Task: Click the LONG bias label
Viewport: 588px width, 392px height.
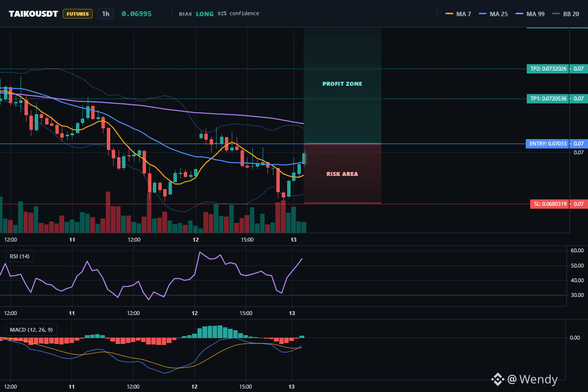Action: [x=205, y=14]
